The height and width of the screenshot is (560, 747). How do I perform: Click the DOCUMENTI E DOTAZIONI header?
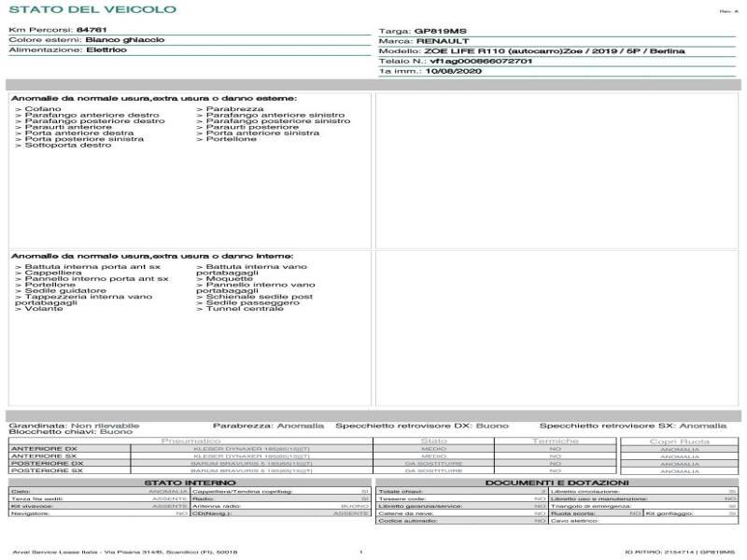pyautogui.click(x=557, y=482)
